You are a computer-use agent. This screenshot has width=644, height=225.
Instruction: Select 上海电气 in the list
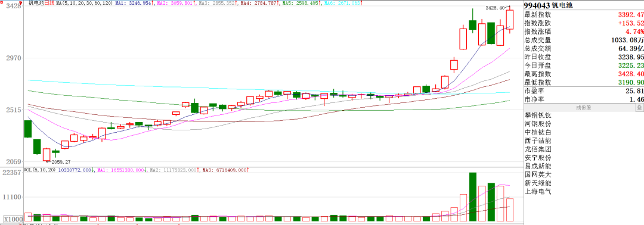coord(538,192)
